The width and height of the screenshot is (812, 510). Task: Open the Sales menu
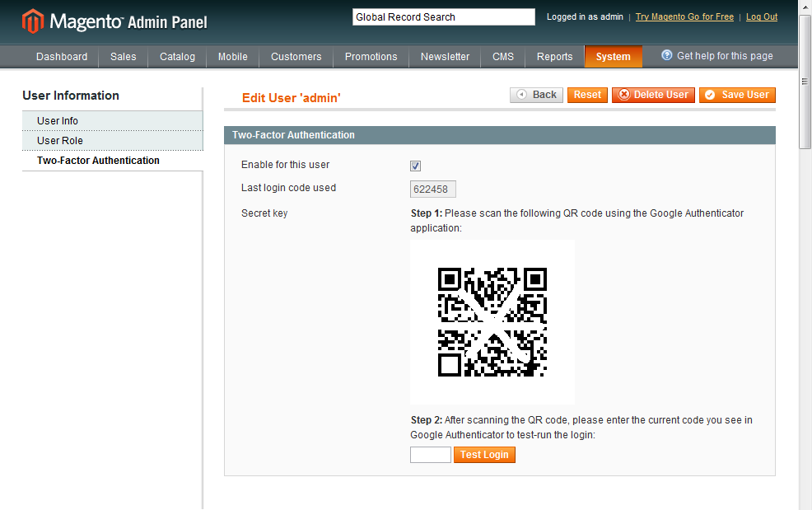click(x=124, y=57)
